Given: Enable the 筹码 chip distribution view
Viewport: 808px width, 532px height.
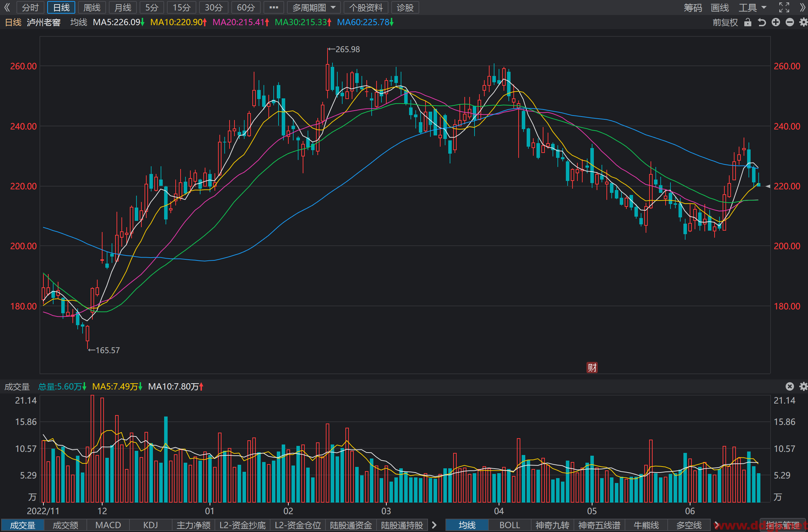Looking at the screenshot, I should [x=693, y=7].
